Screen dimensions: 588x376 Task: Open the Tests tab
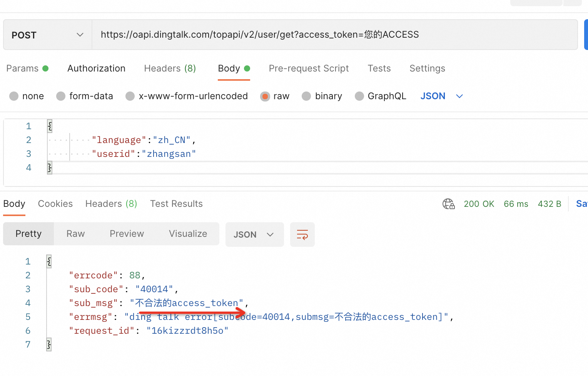[x=379, y=68]
